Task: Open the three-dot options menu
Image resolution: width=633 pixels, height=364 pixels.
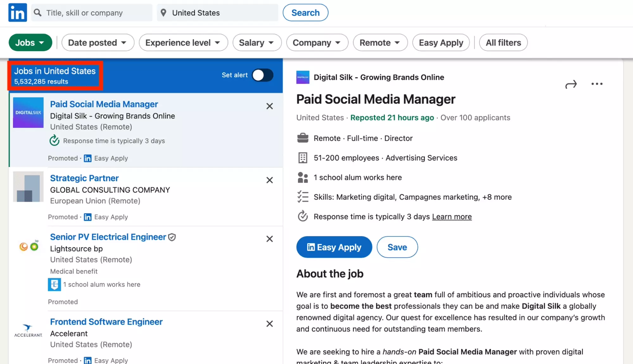Action: click(597, 84)
